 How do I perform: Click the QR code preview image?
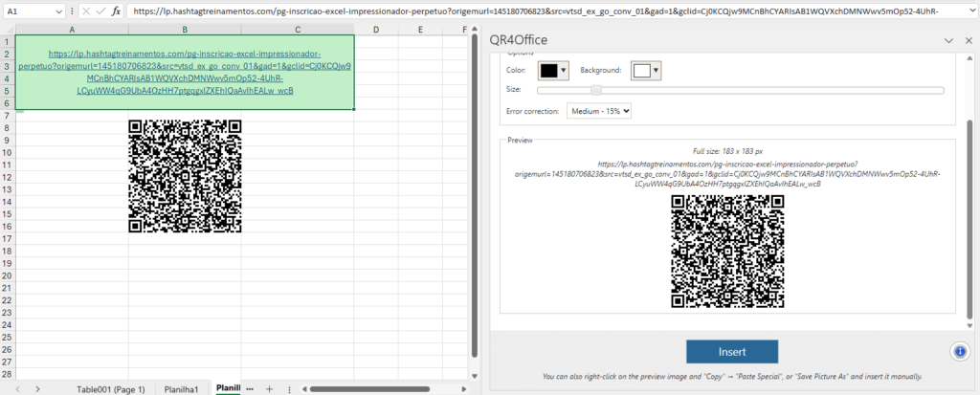[x=727, y=252]
